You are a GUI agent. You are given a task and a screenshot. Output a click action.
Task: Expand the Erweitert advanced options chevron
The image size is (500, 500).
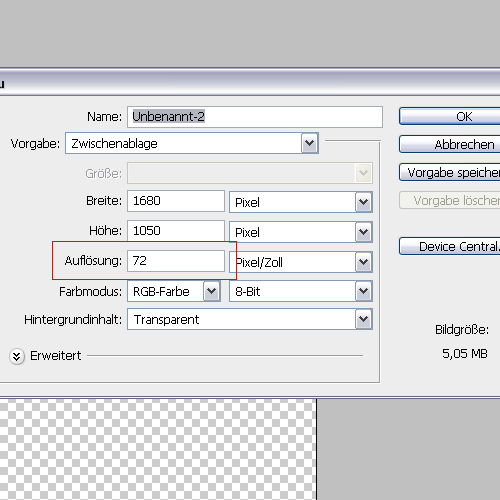[x=17, y=356]
